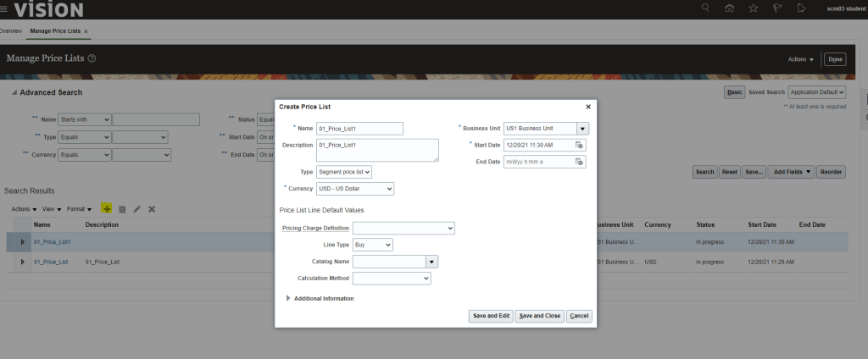Switch to the Manage Price Lists tab
This screenshot has height=359, width=868.
(x=56, y=30)
